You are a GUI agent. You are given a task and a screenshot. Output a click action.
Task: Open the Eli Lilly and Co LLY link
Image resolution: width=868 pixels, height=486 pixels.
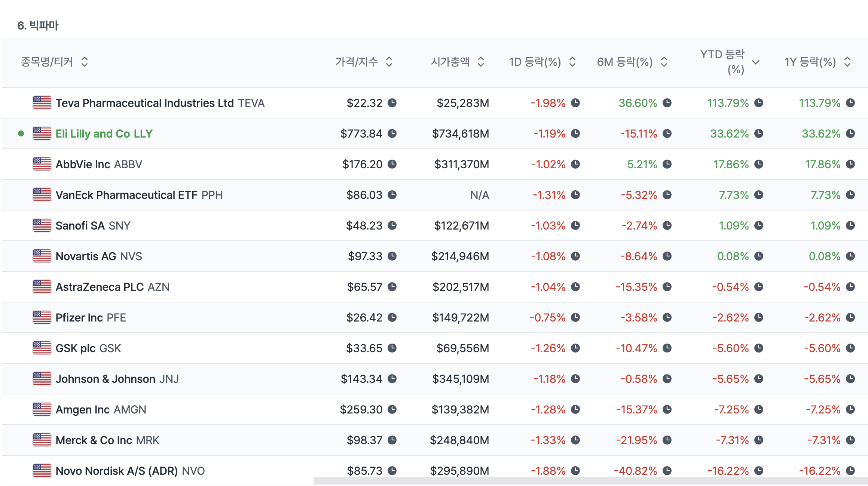pos(104,133)
